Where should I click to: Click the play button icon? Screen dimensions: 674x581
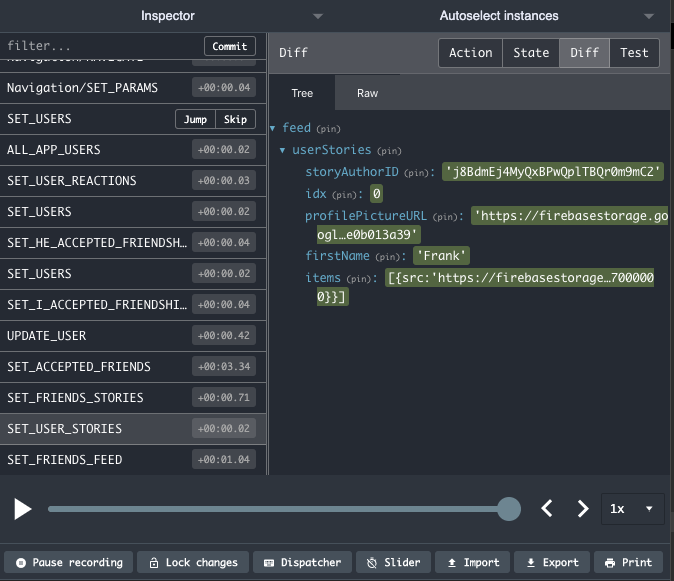click(x=23, y=509)
